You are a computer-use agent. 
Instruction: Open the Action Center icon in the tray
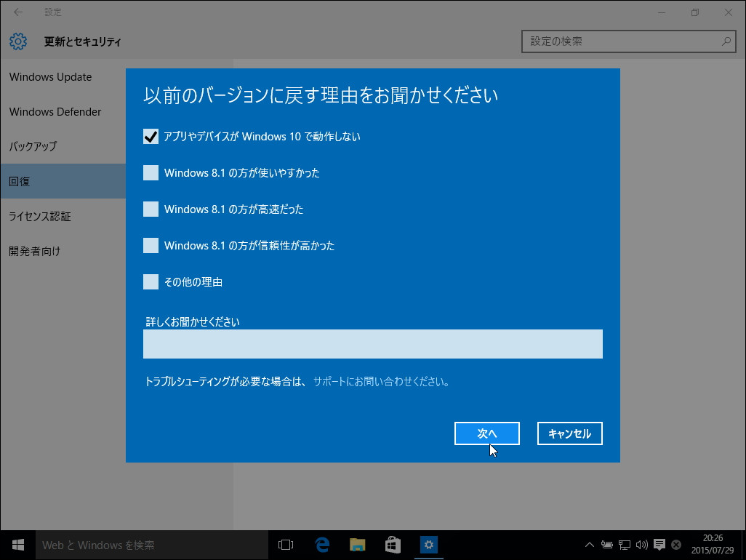coord(659,544)
